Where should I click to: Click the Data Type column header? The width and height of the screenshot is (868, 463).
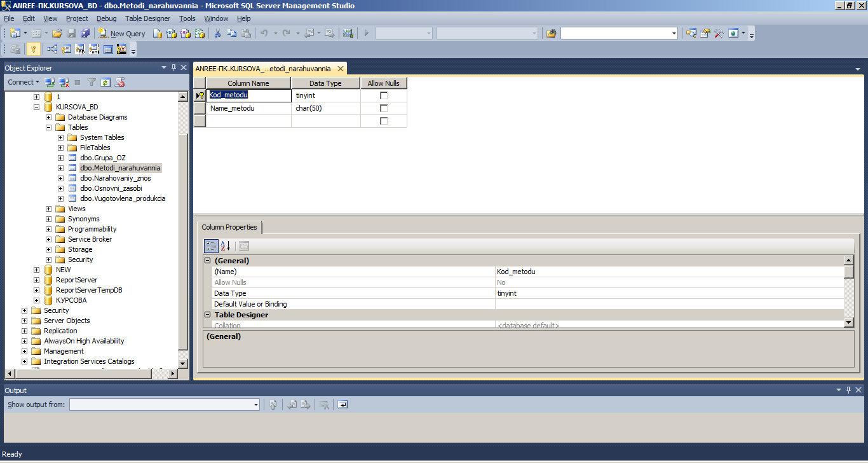325,83
